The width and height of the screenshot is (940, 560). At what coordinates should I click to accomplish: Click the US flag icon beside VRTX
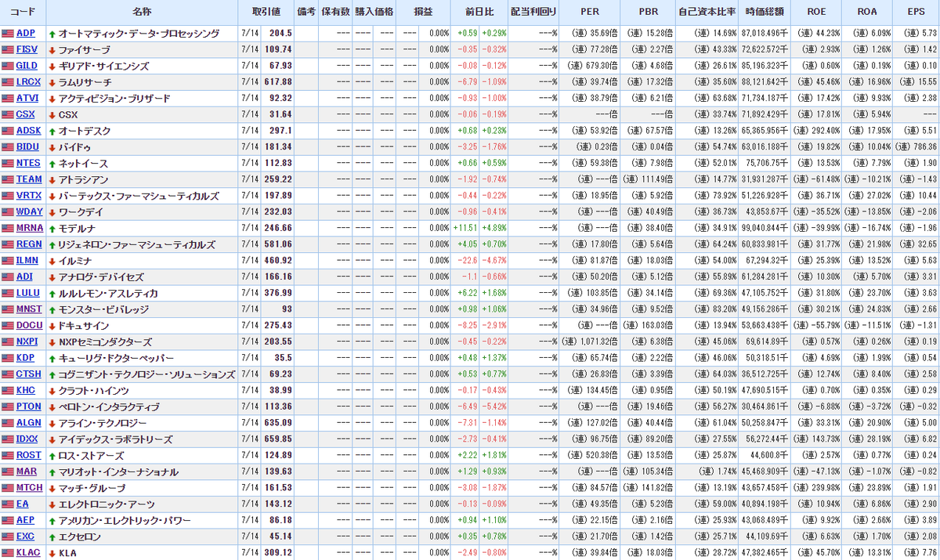point(8,196)
